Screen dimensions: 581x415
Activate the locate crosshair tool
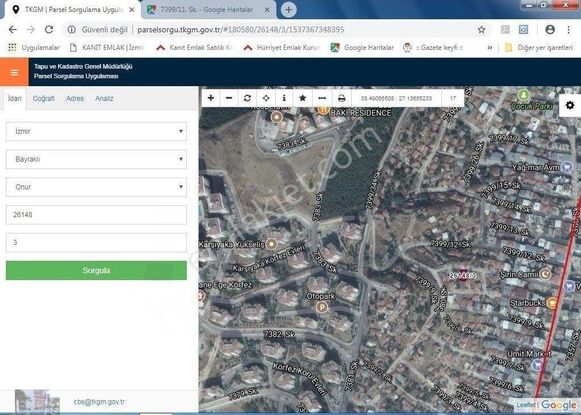(266, 98)
